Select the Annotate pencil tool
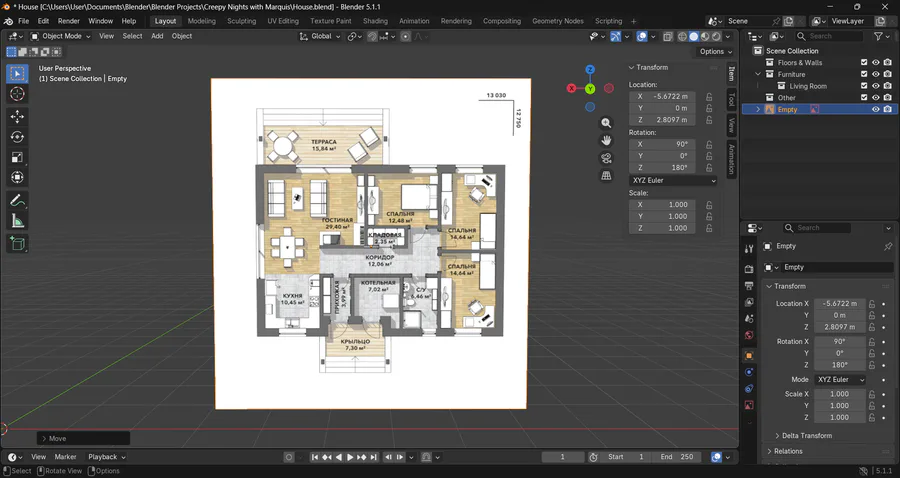Image resolution: width=900 pixels, height=478 pixels. [17, 200]
